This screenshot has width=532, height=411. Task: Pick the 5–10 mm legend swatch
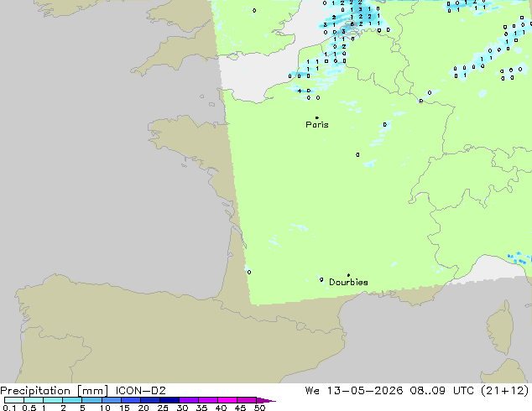[91, 400]
